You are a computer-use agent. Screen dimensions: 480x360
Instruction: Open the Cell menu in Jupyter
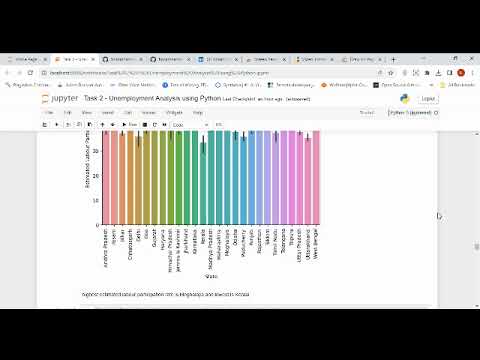pos(128,113)
